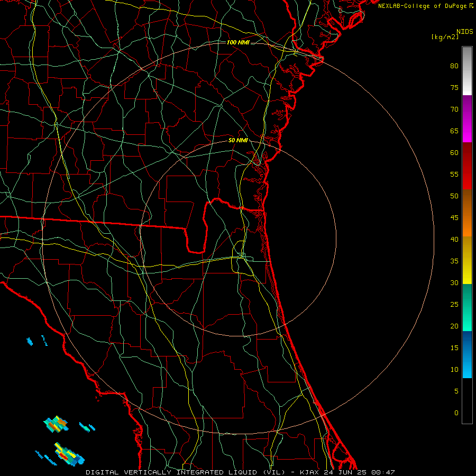476x476 pixels.
Task: Click the 60 value on the scale
Action: click(x=454, y=153)
